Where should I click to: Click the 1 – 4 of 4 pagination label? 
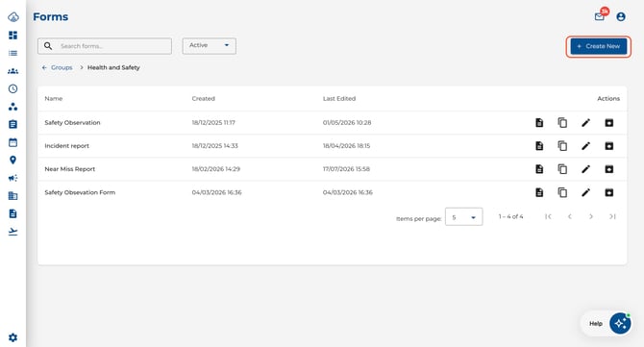click(x=511, y=216)
